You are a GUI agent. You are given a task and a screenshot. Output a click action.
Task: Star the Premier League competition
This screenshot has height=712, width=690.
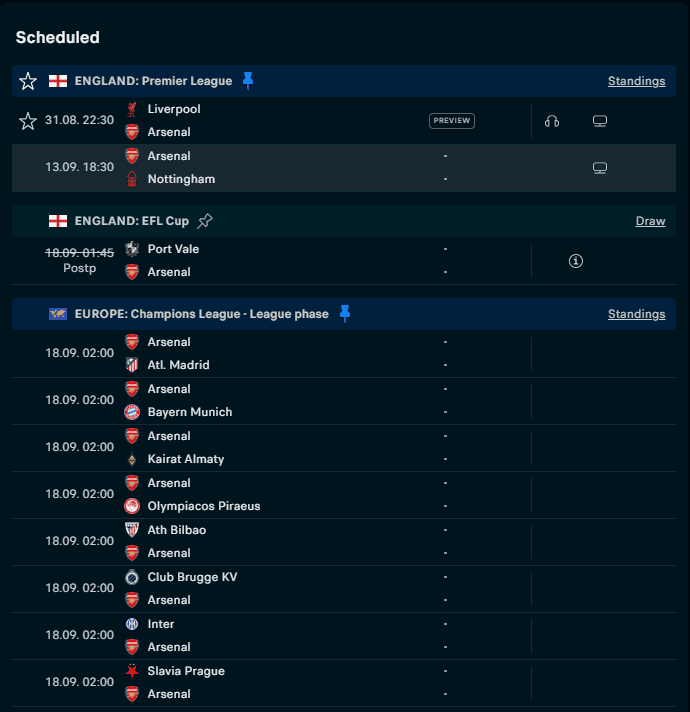[x=28, y=81]
